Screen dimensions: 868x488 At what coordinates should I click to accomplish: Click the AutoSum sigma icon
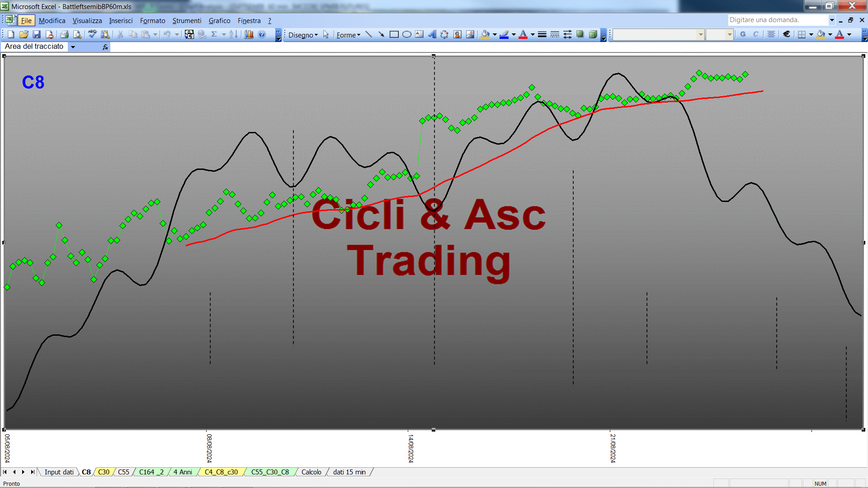point(214,34)
